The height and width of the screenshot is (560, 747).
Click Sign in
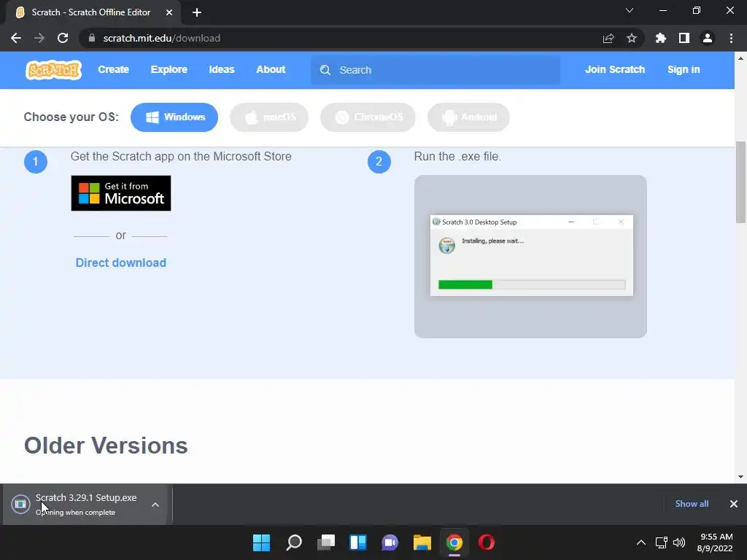[684, 69]
